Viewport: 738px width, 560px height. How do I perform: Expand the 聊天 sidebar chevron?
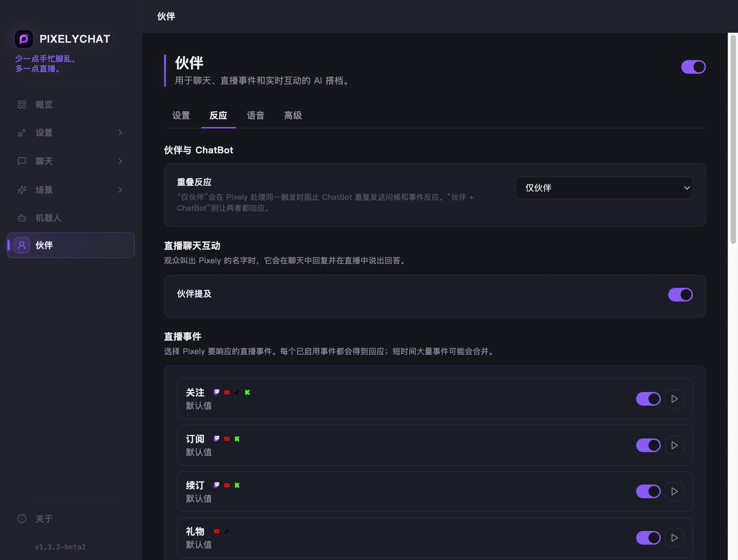tap(120, 161)
